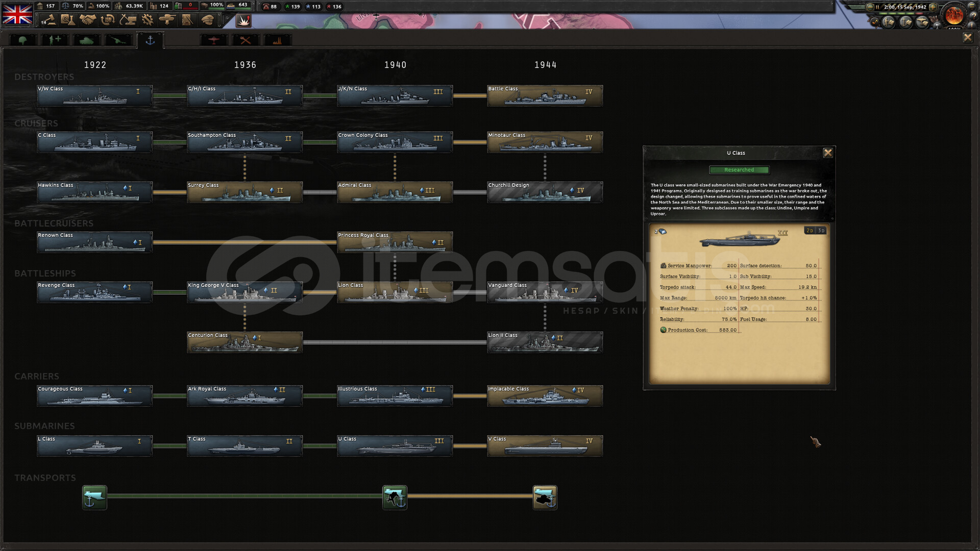This screenshot has width=980, height=551.
Task: Open the Trade icon in top bar
Action: [107, 20]
